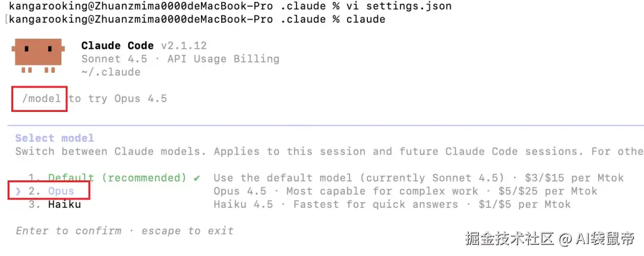Click the Enter to confirm hint

pyautogui.click(x=69, y=230)
